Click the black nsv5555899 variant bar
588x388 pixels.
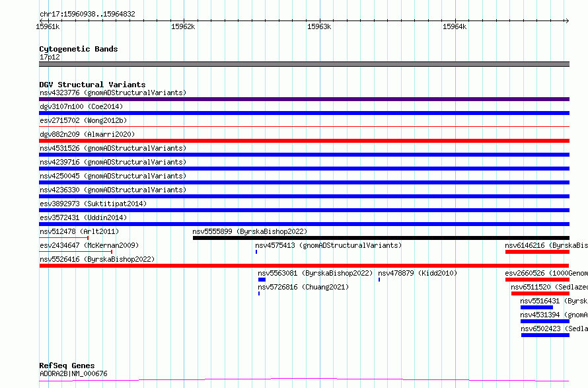(x=381, y=238)
